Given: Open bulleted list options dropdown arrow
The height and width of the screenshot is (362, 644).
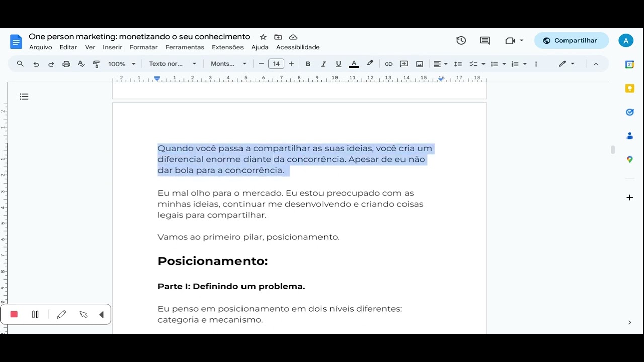Looking at the screenshot, I should (x=504, y=64).
